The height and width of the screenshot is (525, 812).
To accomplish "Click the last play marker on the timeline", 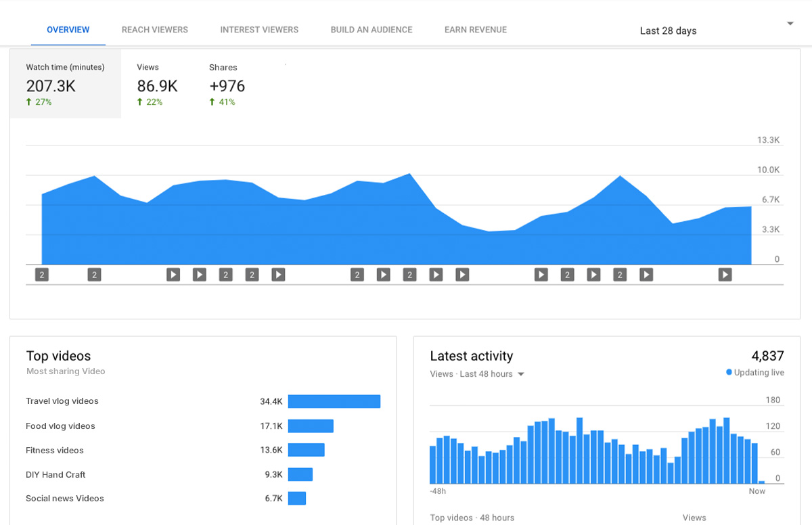I will [x=725, y=275].
